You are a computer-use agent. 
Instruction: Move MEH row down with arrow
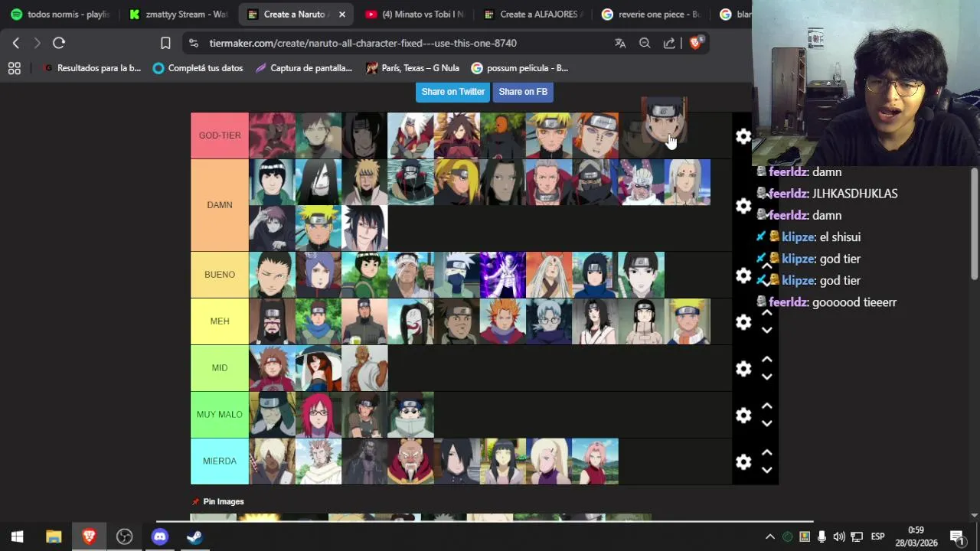[x=766, y=331]
